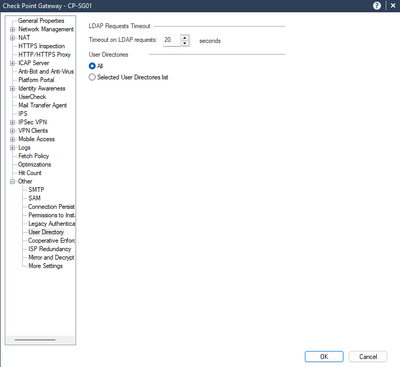Select IPS in the tree
400x367 pixels.
[23, 114]
